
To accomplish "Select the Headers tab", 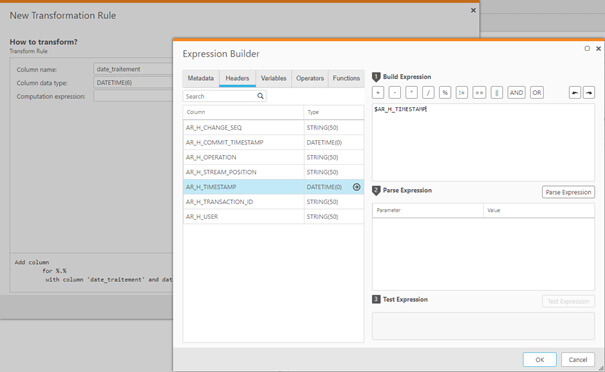I will click(237, 78).
